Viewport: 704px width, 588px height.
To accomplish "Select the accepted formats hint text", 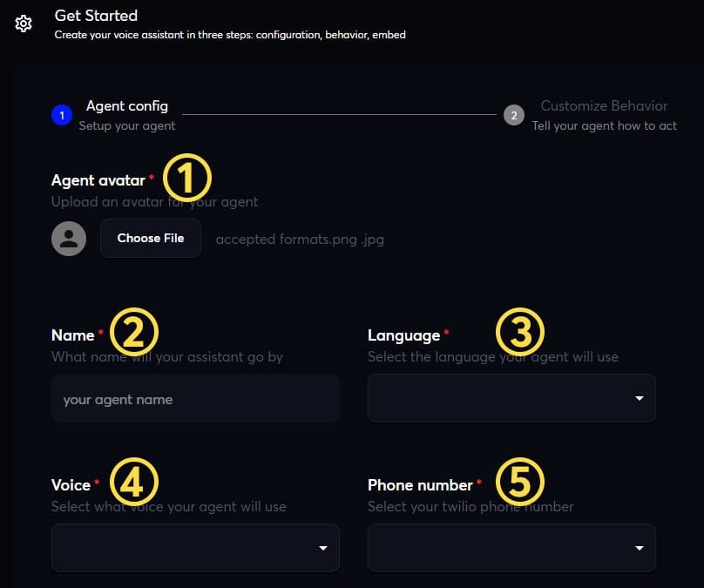I will pyautogui.click(x=300, y=238).
